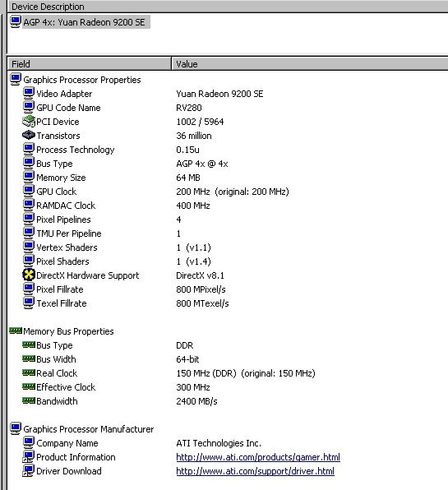Click graphics Bus Type monitor icon
Image resolution: width=448 pixels, height=490 pixels.
tap(29, 163)
